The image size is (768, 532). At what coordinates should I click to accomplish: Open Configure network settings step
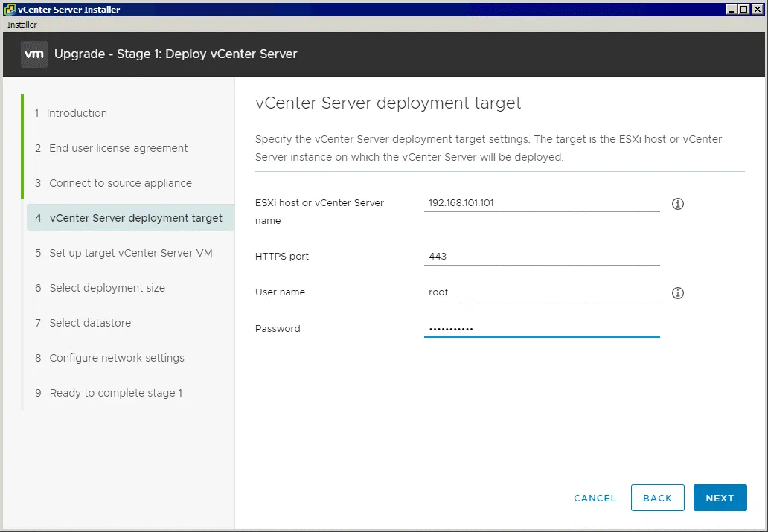(117, 358)
